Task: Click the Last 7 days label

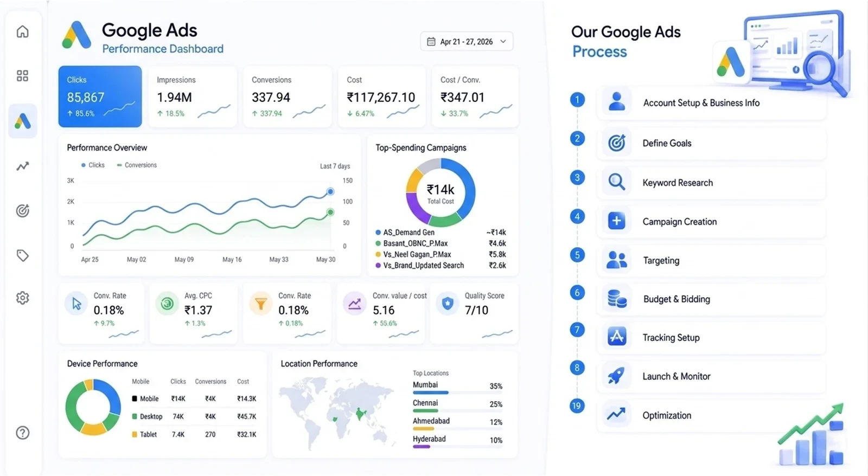Action: click(335, 166)
